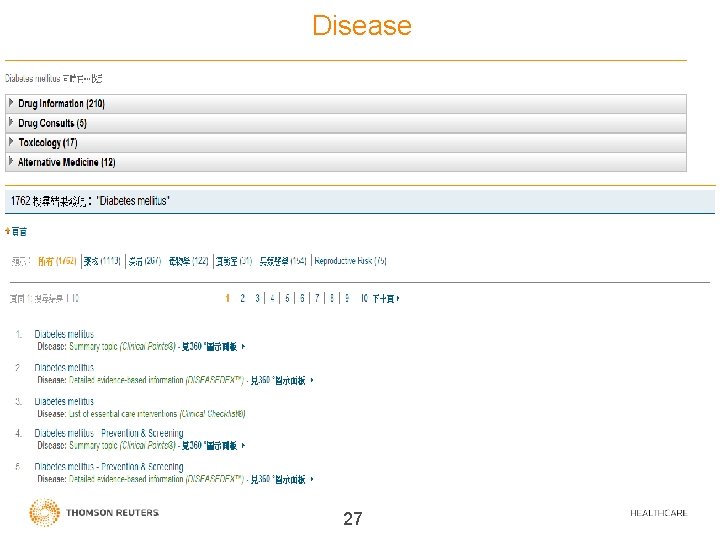The image size is (720, 540).
Task: Open result 1 Summary topic (Clinical Points) link
Action: coord(122,347)
